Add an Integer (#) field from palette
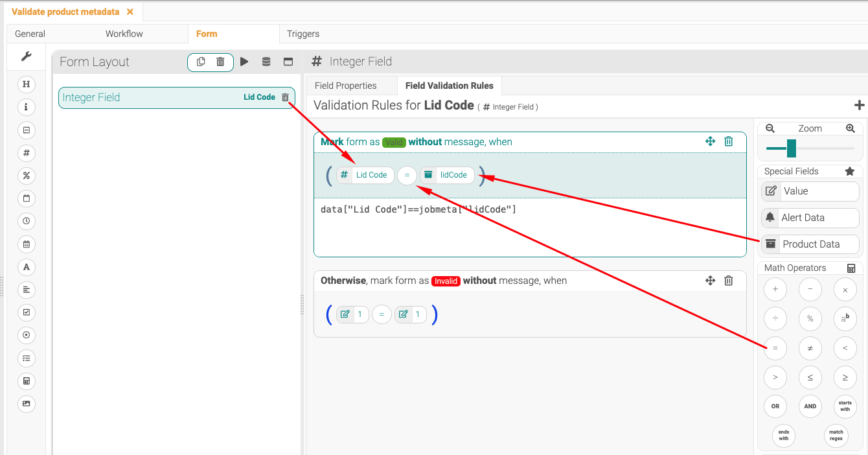 point(27,153)
